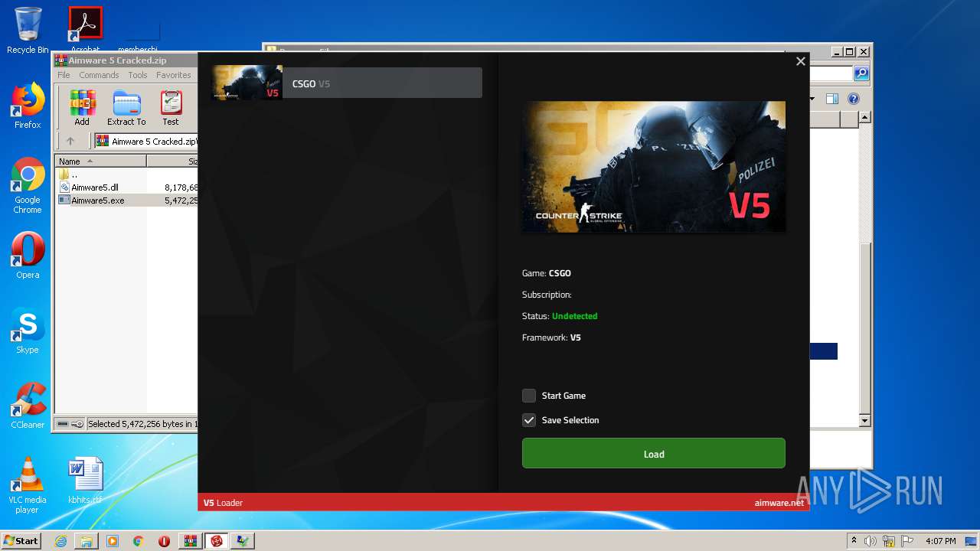Open the Recycle Bin desktop icon
Viewport: 980px width, 551px height.
tap(28, 31)
